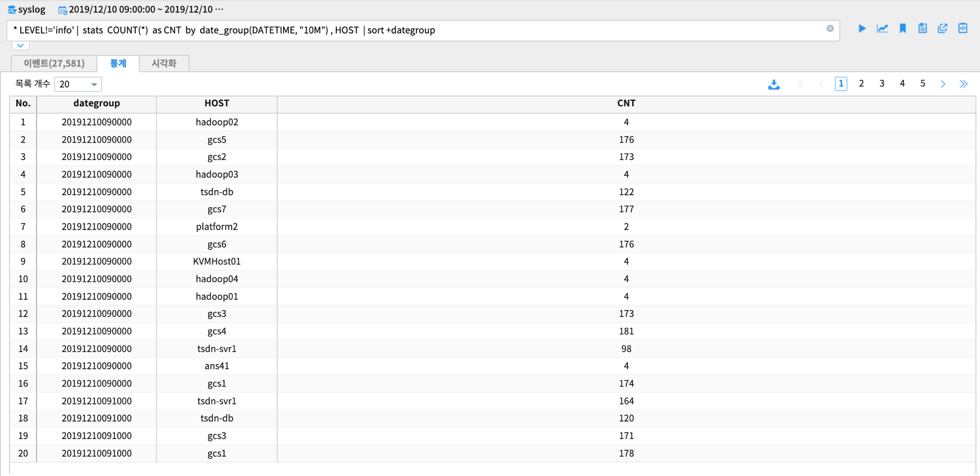Sort by the dategroup column header
The width and height of the screenshot is (980, 476).
[x=97, y=103]
